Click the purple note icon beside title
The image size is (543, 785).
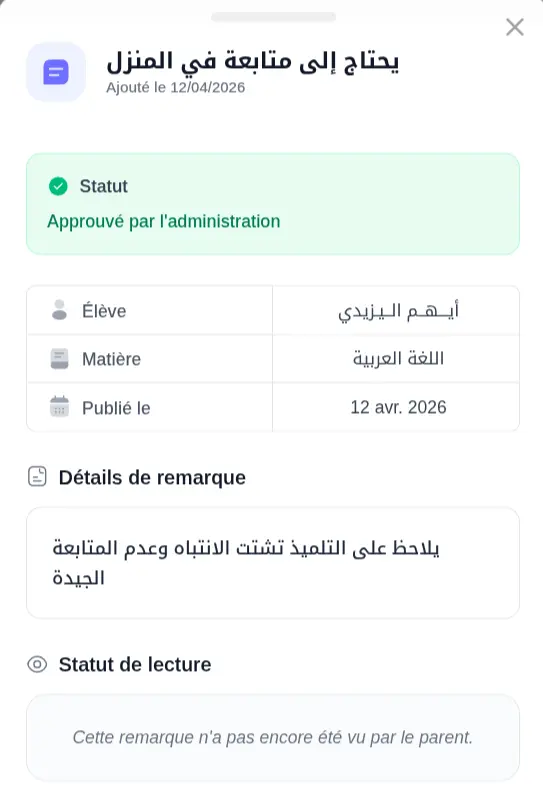pyautogui.click(x=56, y=72)
